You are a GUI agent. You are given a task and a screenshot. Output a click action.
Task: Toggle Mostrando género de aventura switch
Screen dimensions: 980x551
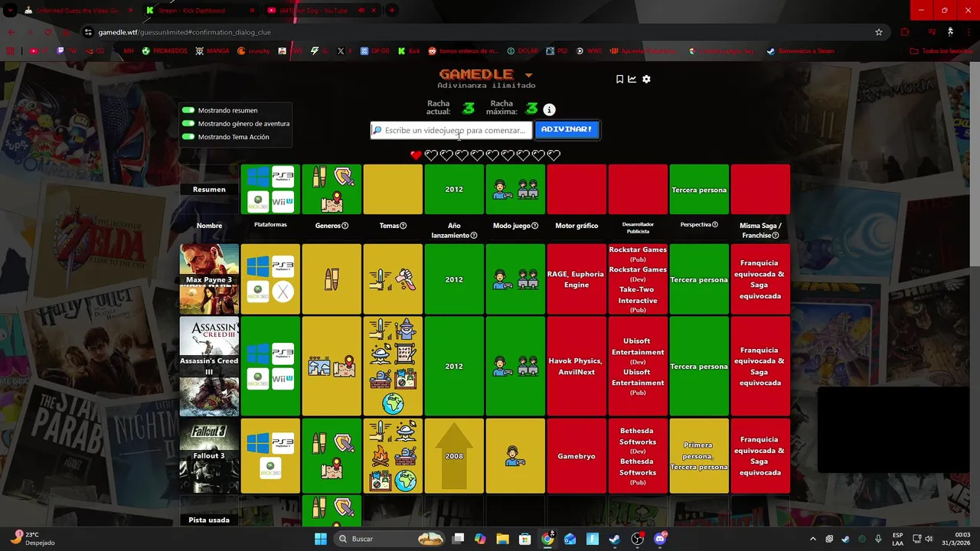tap(188, 123)
